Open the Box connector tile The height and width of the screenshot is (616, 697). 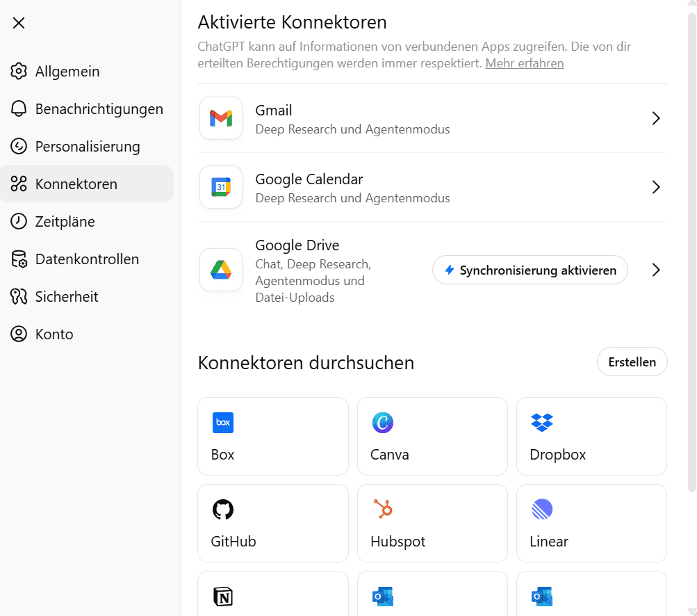273,436
